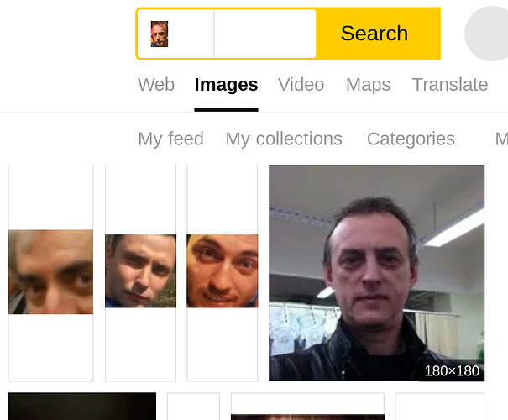Open the Categories link
The image size is (508, 420).
pyautogui.click(x=411, y=139)
